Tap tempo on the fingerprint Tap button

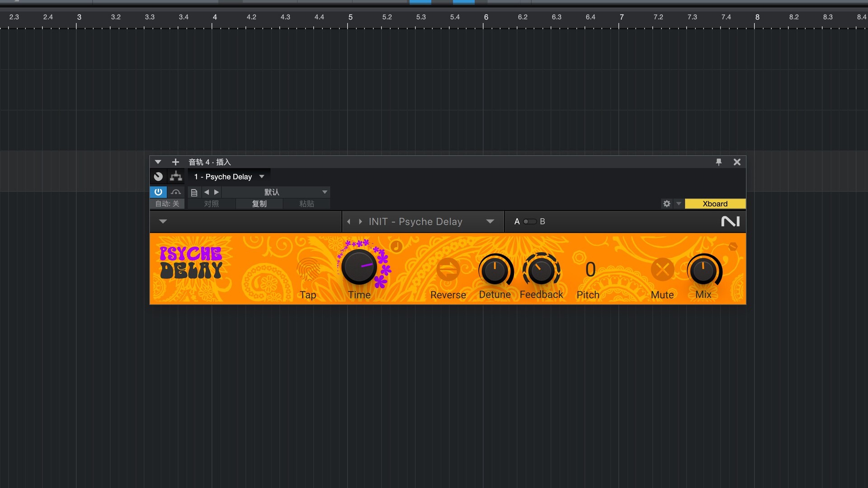pos(308,269)
